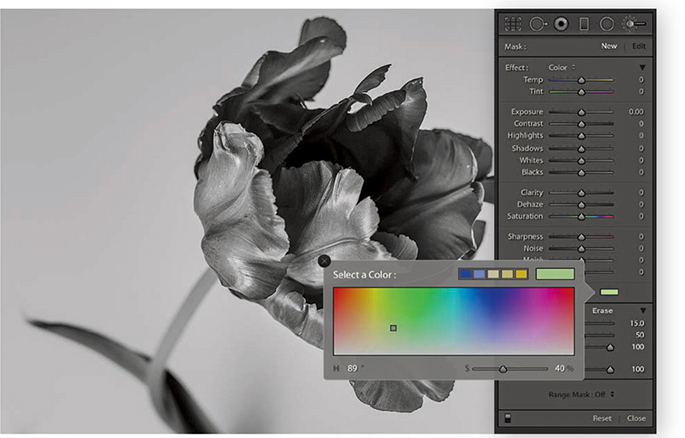Click the green Color swatch in the brush panel
685x438 pixels.
tap(609, 292)
